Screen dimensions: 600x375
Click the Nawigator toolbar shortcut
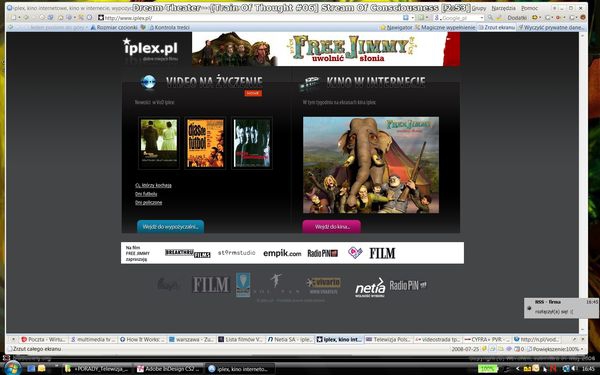[x=396, y=28]
